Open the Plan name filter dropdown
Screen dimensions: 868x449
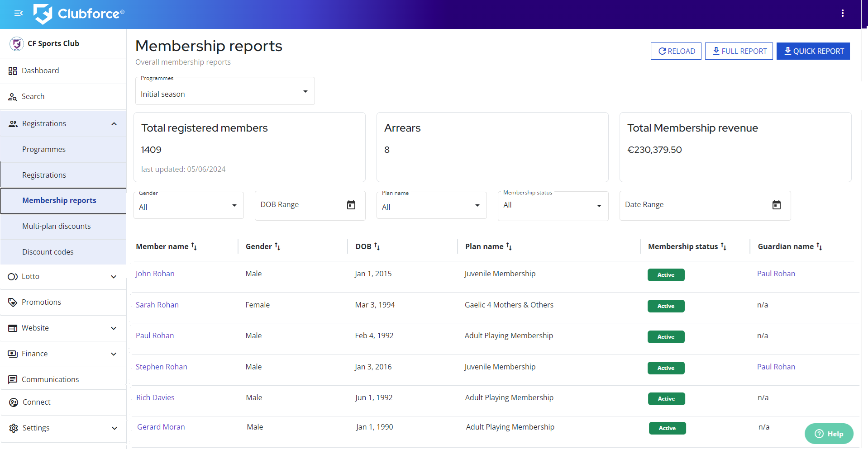coord(432,206)
